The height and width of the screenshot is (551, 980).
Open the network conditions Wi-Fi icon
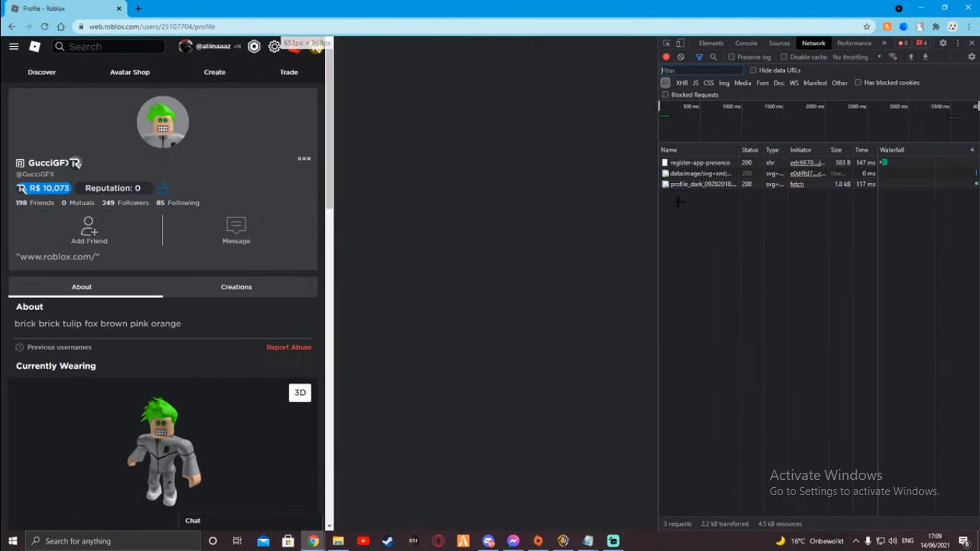pos(892,57)
